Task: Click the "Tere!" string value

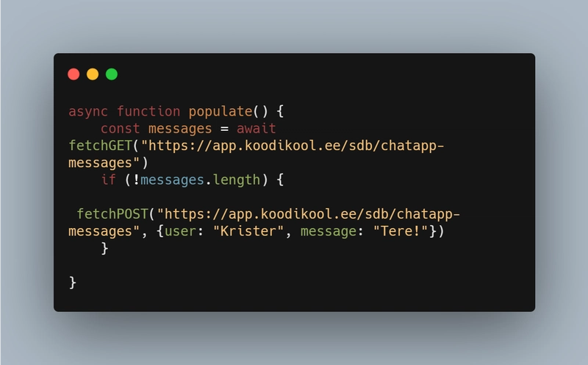Action: point(401,231)
